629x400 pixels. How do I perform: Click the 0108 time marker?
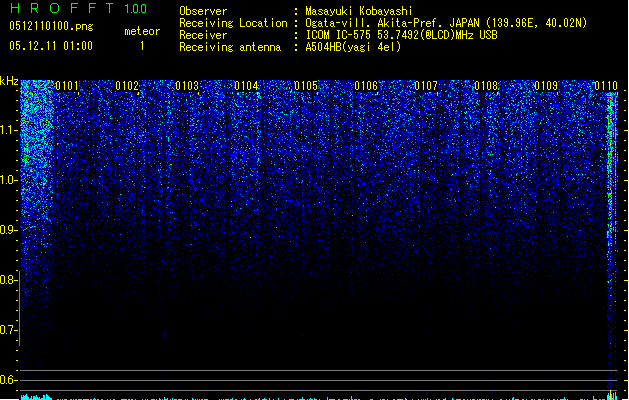tap(486, 86)
